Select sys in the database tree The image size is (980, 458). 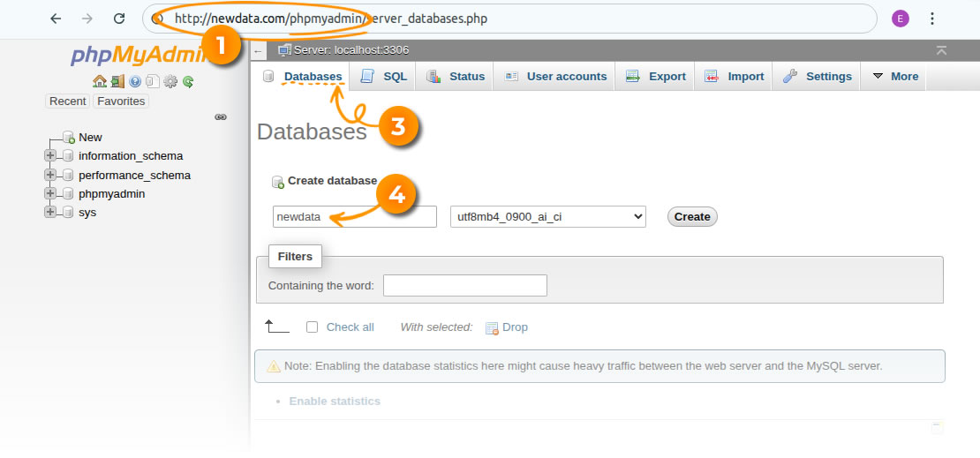[87, 213]
